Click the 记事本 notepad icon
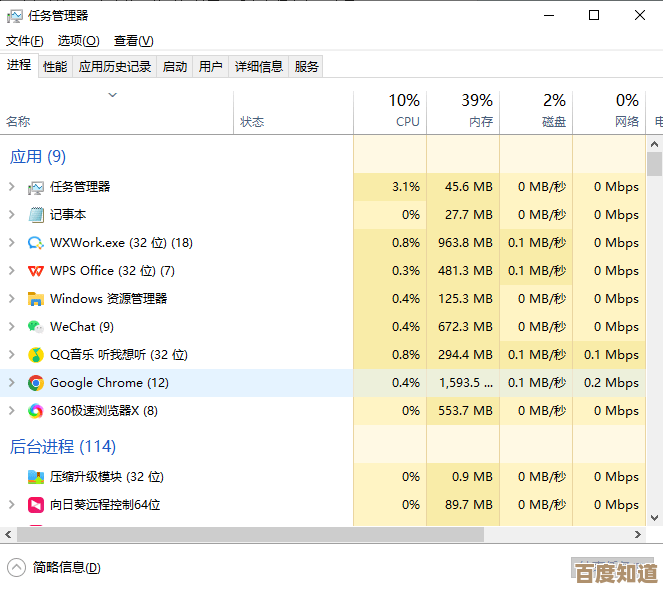Image resolution: width=663 pixels, height=592 pixels. pos(36,214)
